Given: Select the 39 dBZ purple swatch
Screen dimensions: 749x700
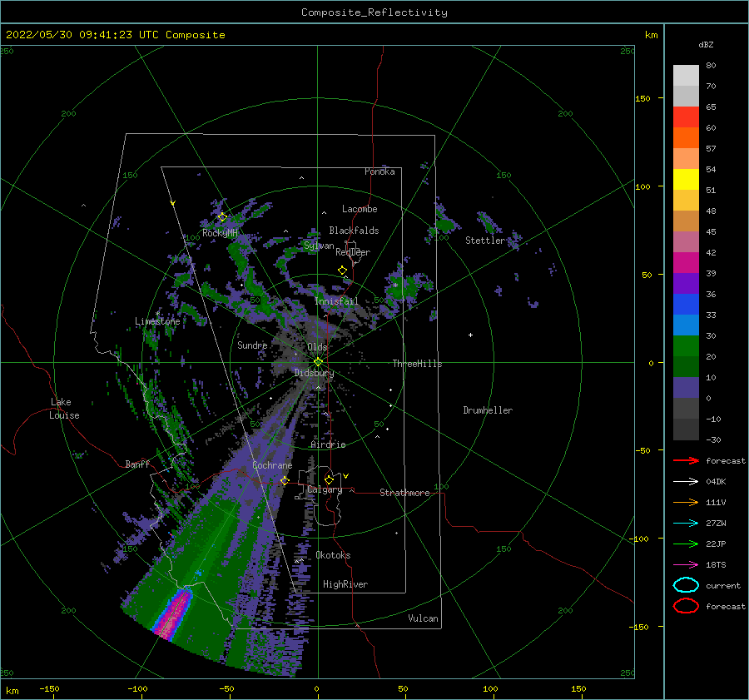Looking at the screenshot, I should 686,284.
